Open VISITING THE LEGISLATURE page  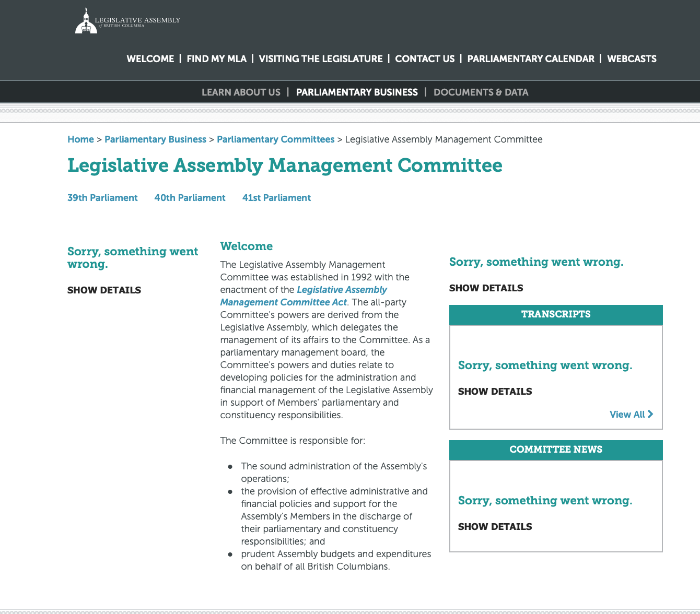(321, 58)
